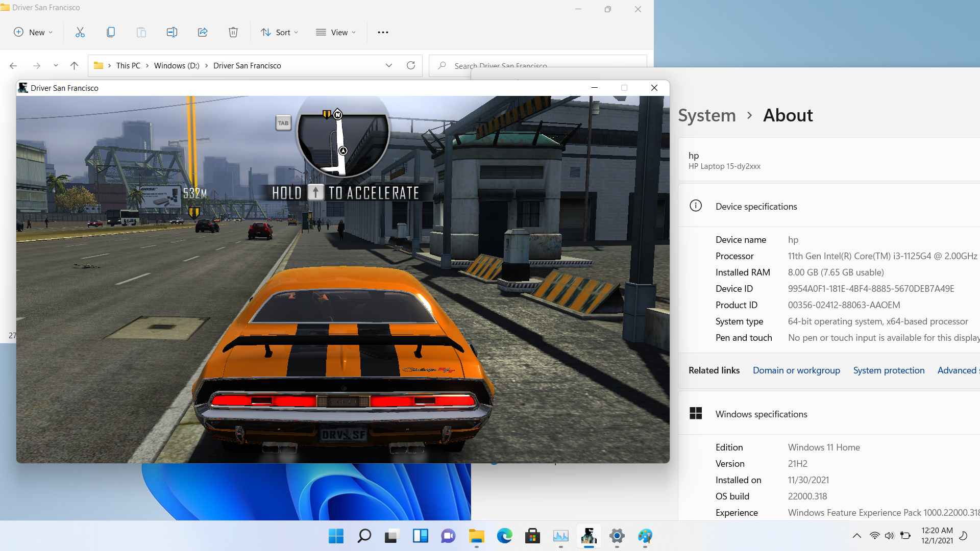This screenshot has height=551, width=980.
Task: Navigate up one folder level
Action: coord(74,65)
